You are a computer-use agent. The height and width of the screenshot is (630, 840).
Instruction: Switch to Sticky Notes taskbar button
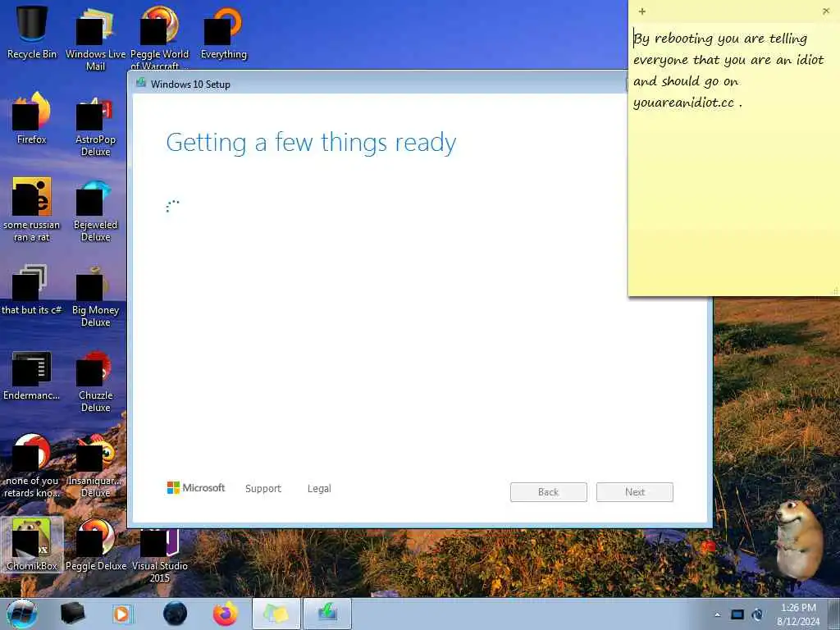[x=276, y=614]
